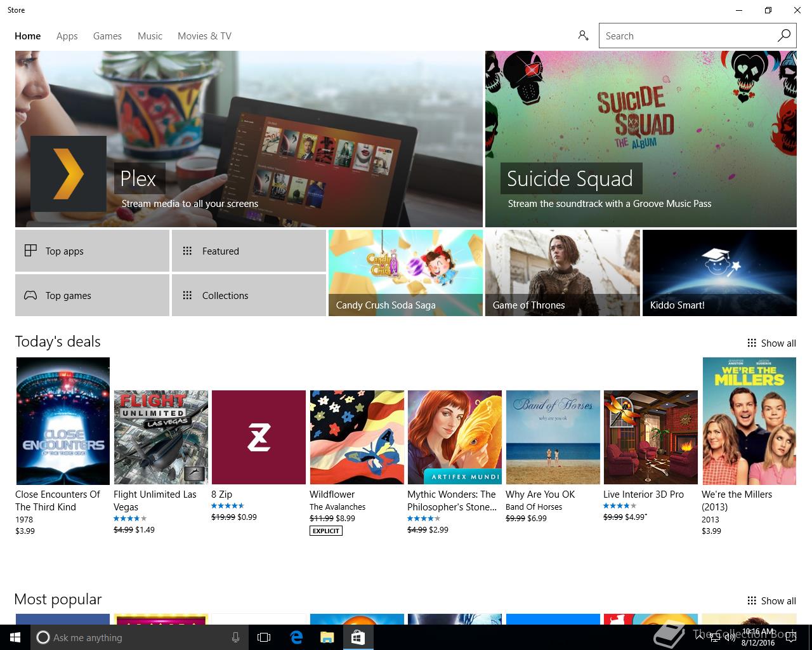The image size is (812, 650).
Task: Open the user account sign-in icon
Action: (x=583, y=36)
